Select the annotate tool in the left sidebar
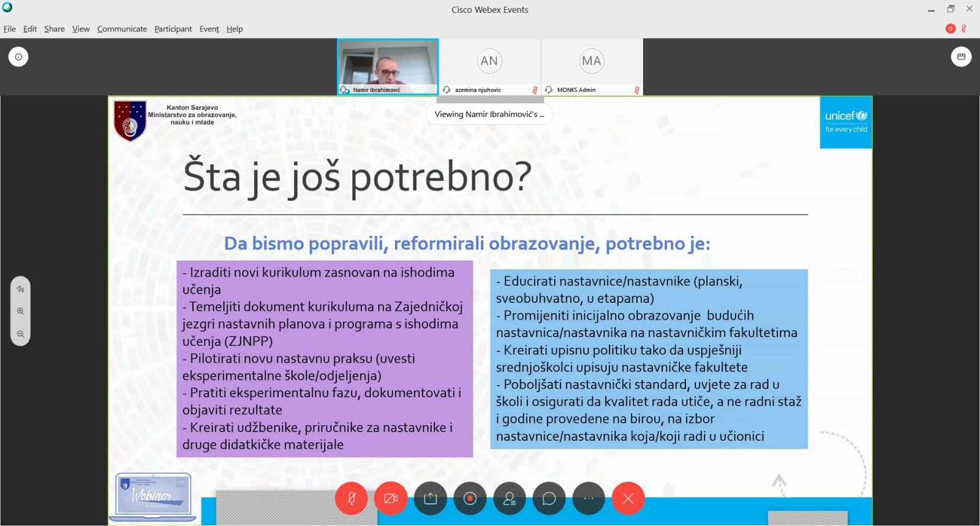This screenshot has width=980, height=526. tap(21, 289)
